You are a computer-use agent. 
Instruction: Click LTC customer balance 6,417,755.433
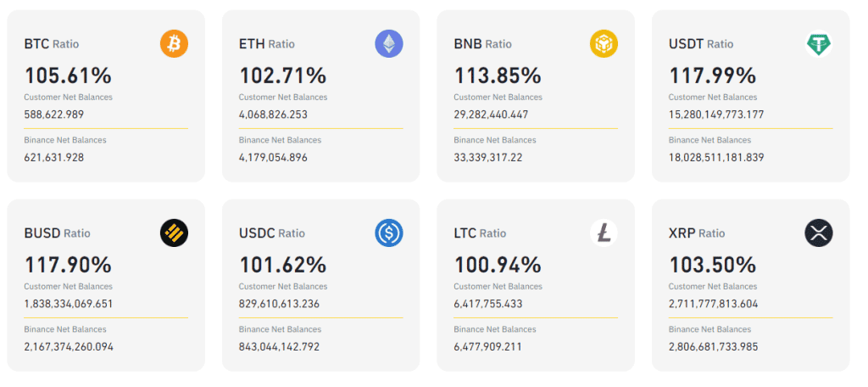tap(487, 305)
